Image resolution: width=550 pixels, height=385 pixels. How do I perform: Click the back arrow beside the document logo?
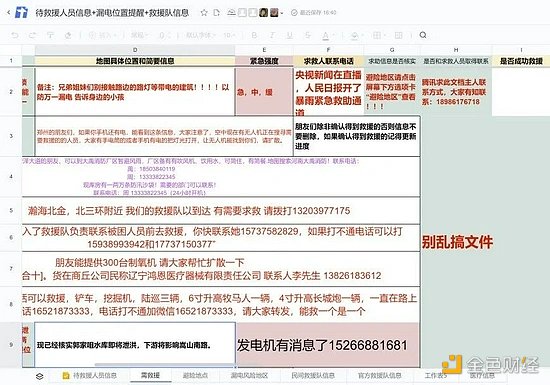[x=8, y=13]
